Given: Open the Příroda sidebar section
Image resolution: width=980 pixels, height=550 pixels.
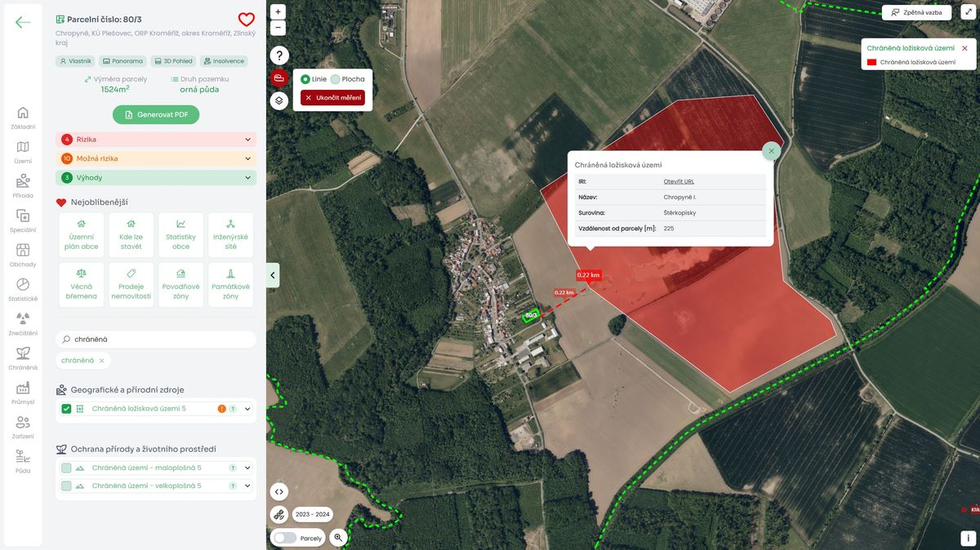Looking at the screenshot, I should pos(23,187).
